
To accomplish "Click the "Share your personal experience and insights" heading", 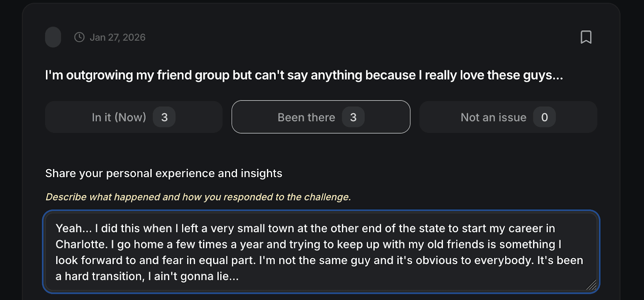I will 163,173.
